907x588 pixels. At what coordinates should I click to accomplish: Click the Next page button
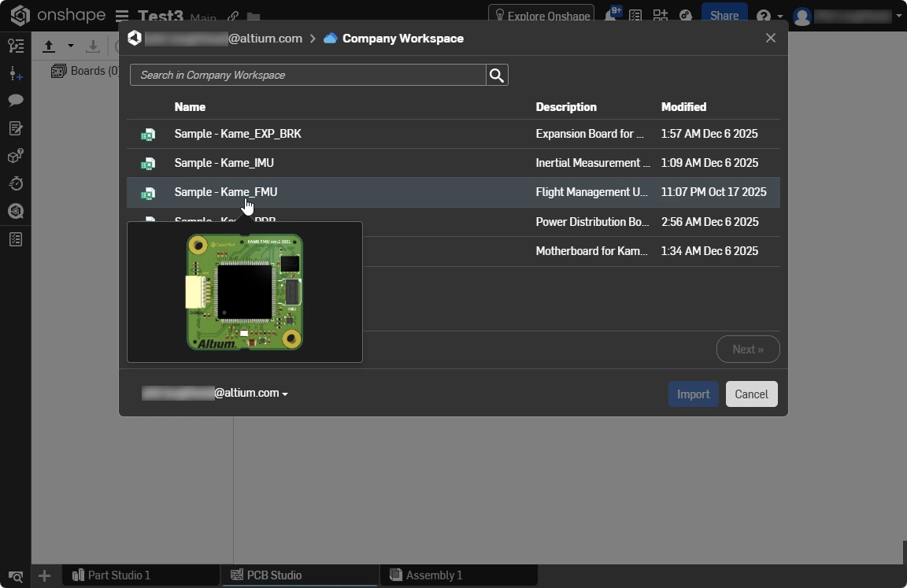pos(748,349)
